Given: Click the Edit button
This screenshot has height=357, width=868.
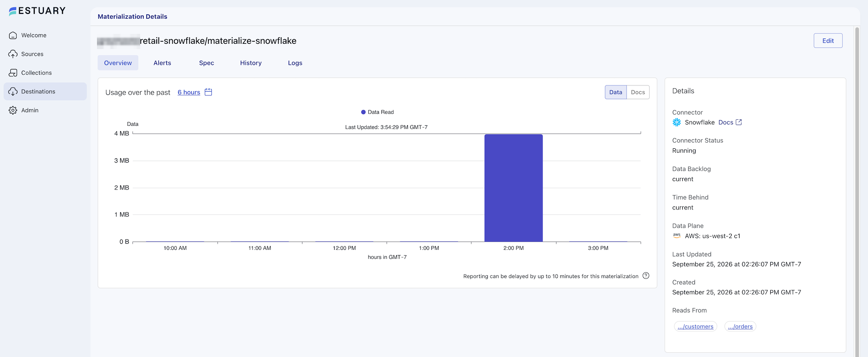Looking at the screenshot, I should coord(828,41).
